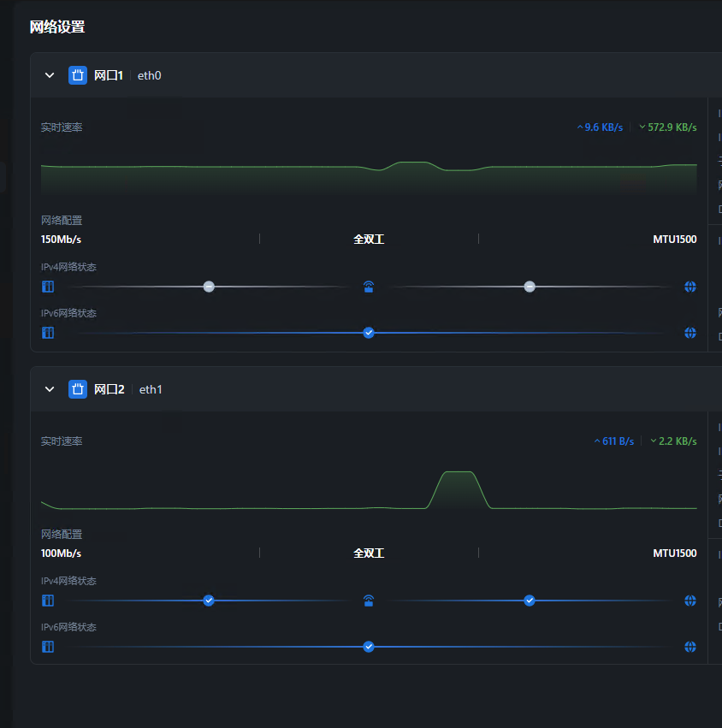Click MTU1500 value for 网口1
Screen dimensions: 722x728
[x=675, y=240]
